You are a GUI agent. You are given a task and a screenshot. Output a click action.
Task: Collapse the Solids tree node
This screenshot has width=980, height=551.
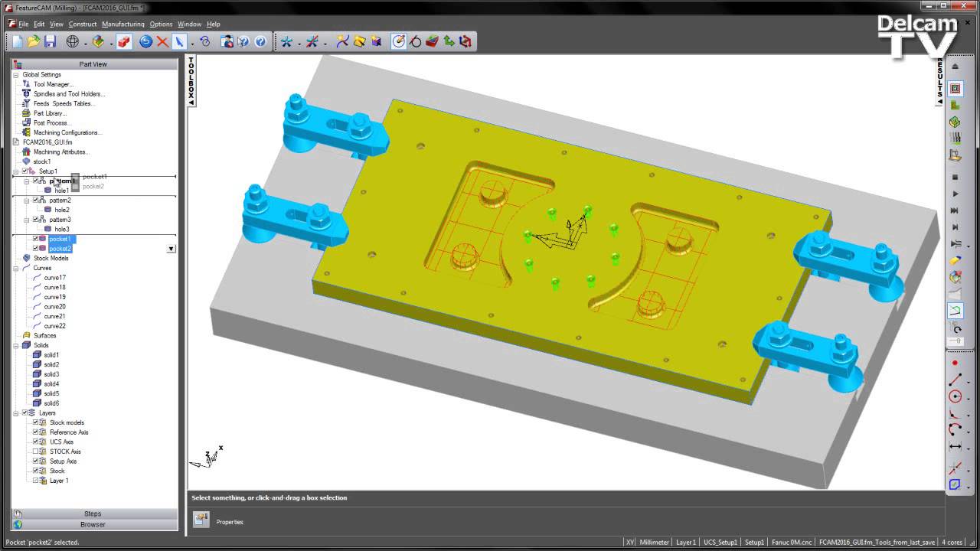pyautogui.click(x=16, y=345)
